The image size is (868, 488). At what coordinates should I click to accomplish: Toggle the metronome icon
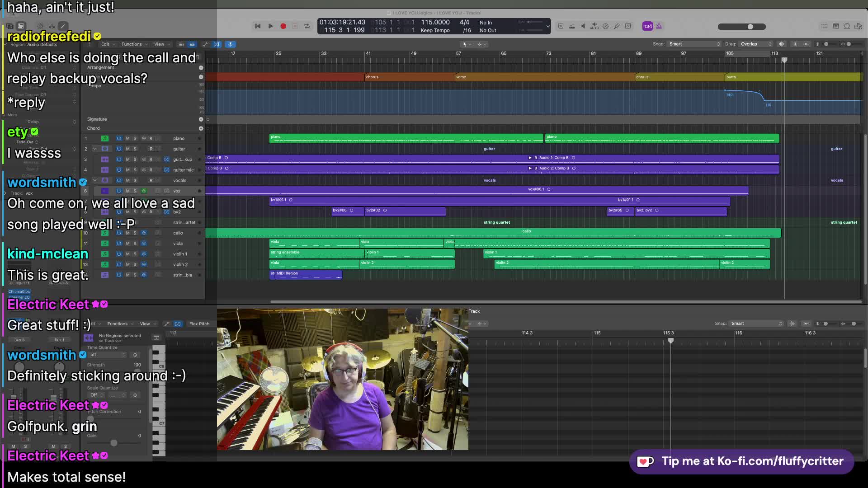pos(659,26)
